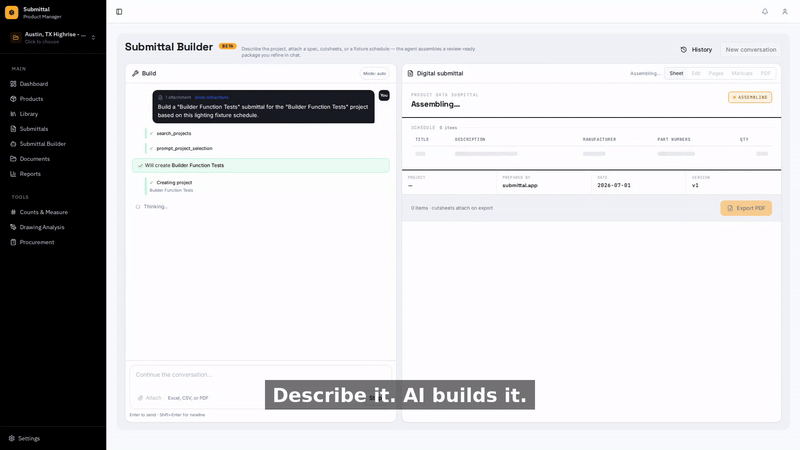Expand the Creating project step
This screenshot has height=450, width=800.
coord(174,183)
